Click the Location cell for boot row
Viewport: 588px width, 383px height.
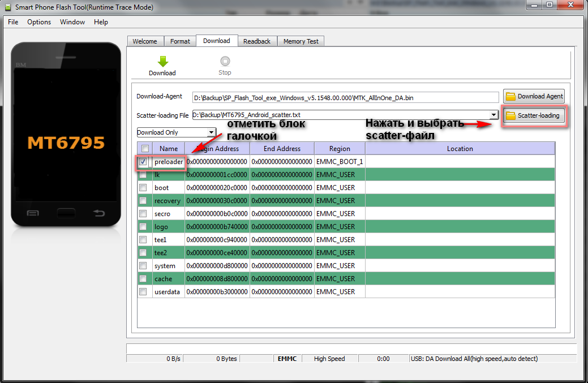(460, 188)
